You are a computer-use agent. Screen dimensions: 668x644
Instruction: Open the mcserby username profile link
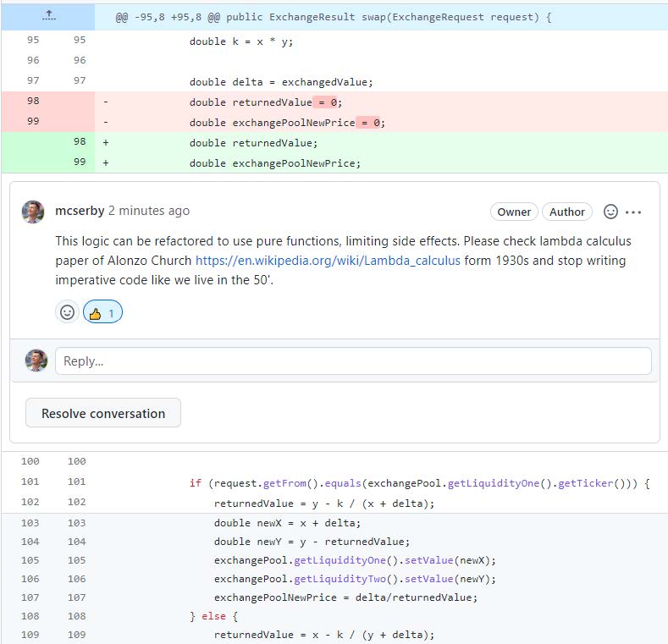tap(80, 211)
